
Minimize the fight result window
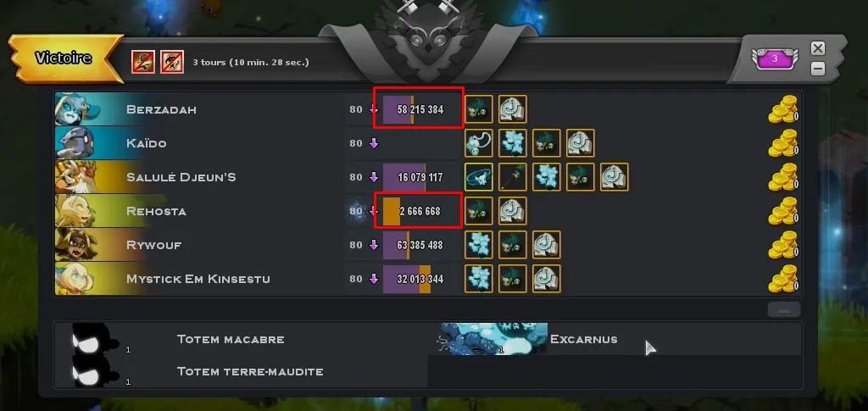coord(818,69)
